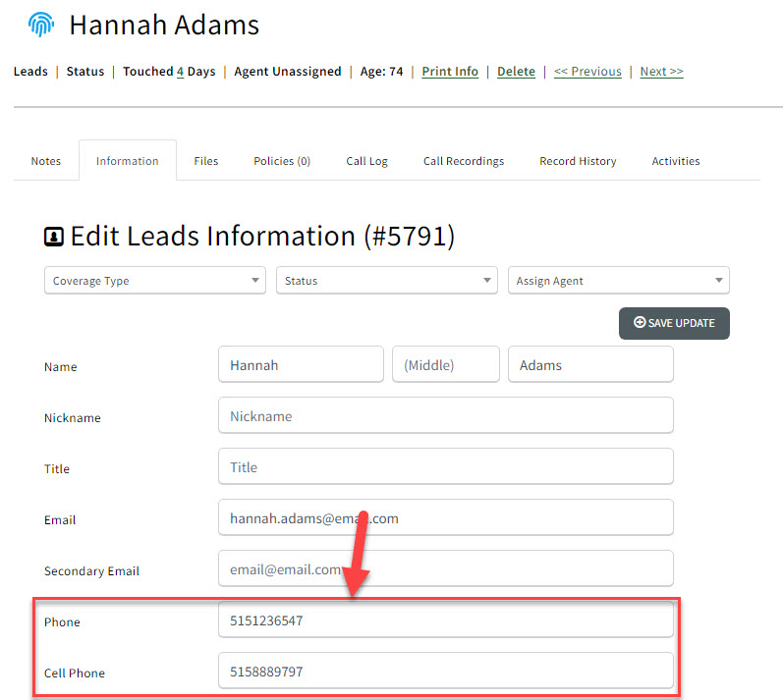Go to the << Previous lead
The height and width of the screenshot is (700, 783).
(x=587, y=72)
